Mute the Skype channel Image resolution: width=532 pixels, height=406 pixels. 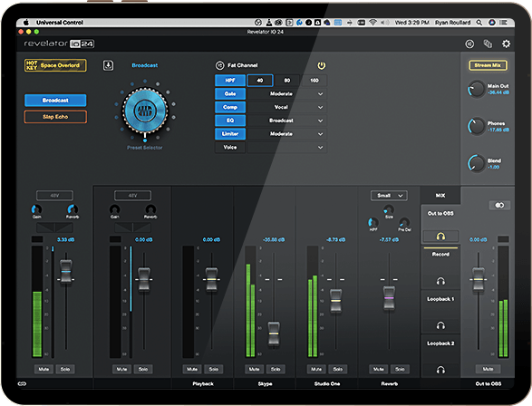[x=254, y=369]
